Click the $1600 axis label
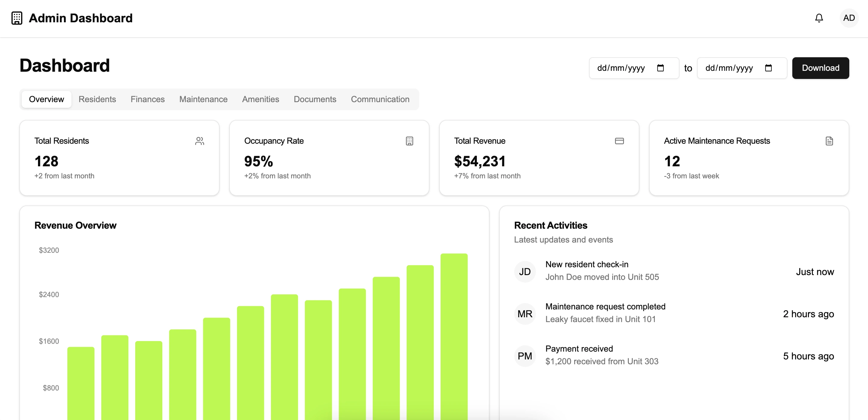 [49, 341]
